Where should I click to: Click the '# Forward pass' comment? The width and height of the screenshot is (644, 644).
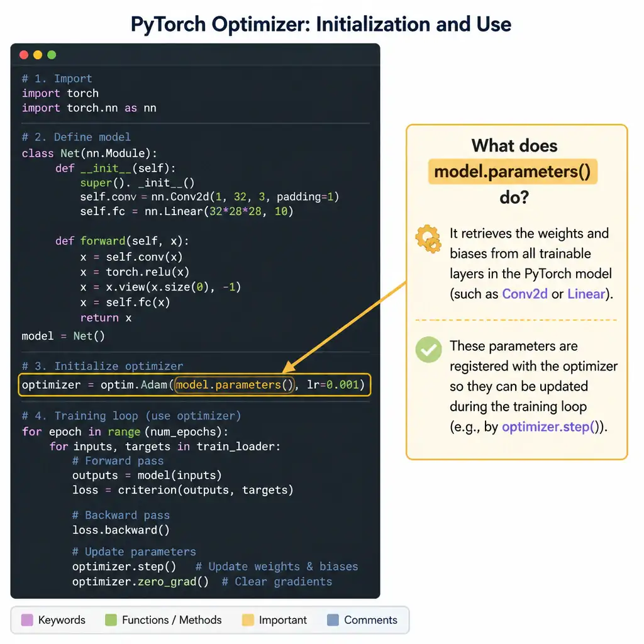(x=118, y=461)
